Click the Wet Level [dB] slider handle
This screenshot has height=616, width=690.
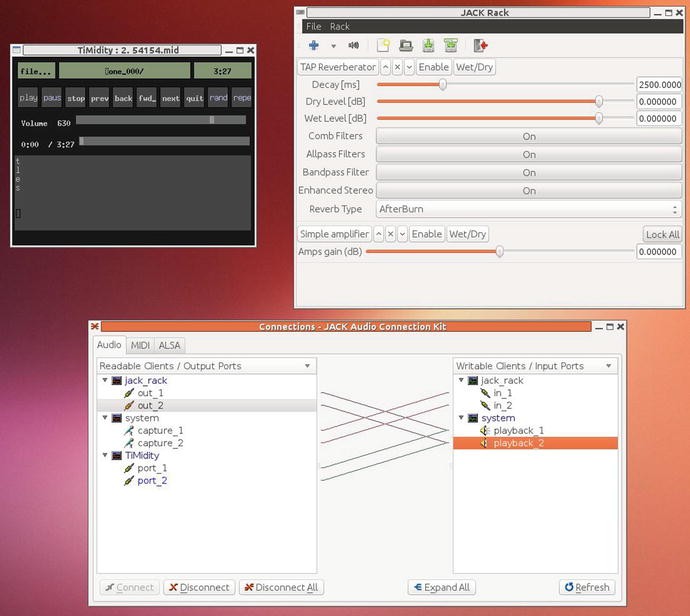(x=599, y=118)
